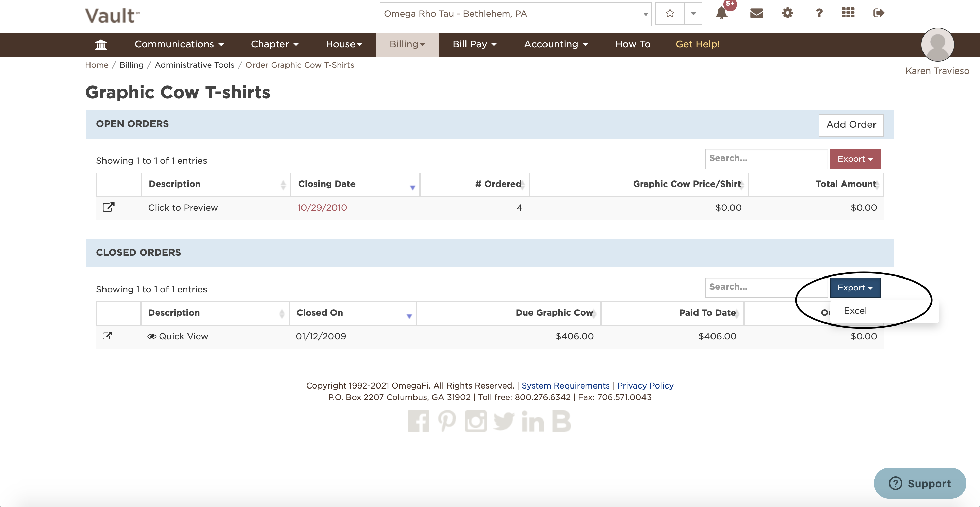This screenshot has height=507, width=980.
Task: Click the logout arrow icon
Action: [x=878, y=13]
